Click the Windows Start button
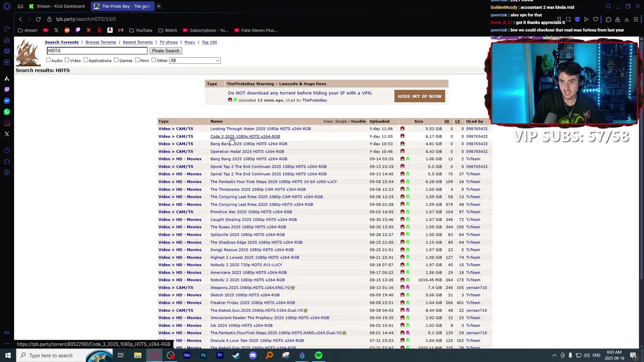 [x=7, y=355]
